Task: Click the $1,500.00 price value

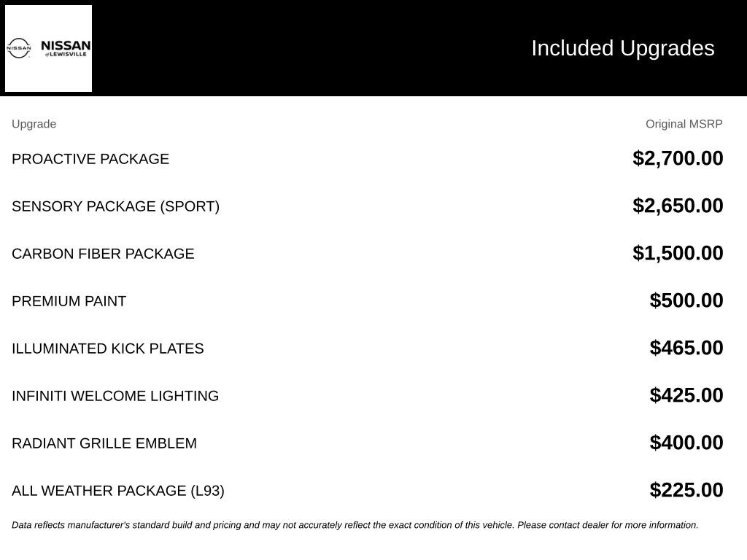Action: (678, 253)
